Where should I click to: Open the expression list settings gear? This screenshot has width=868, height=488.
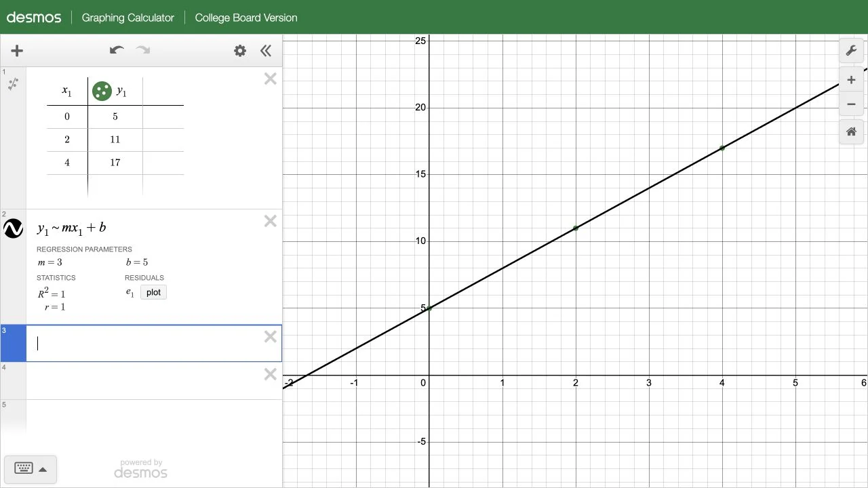pos(240,51)
